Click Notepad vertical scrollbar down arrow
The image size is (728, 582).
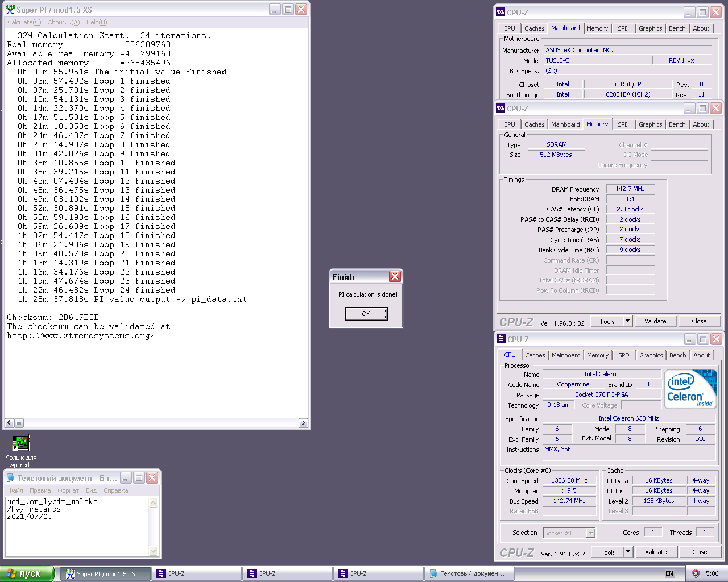pyautogui.click(x=153, y=551)
